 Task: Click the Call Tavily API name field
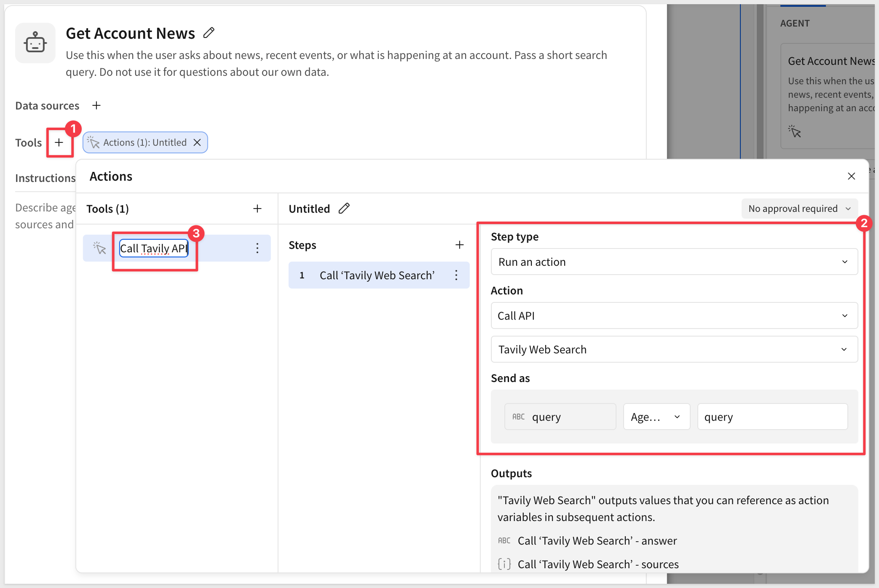coord(154,248)
